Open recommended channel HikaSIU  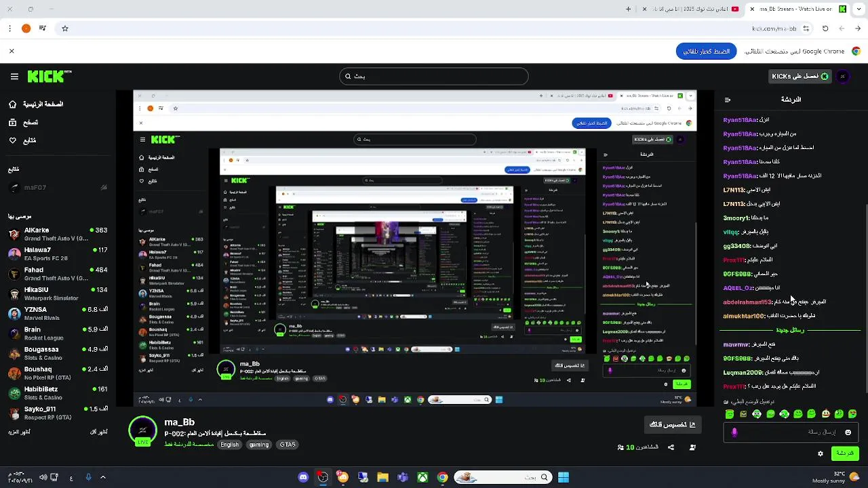[58, 293]
